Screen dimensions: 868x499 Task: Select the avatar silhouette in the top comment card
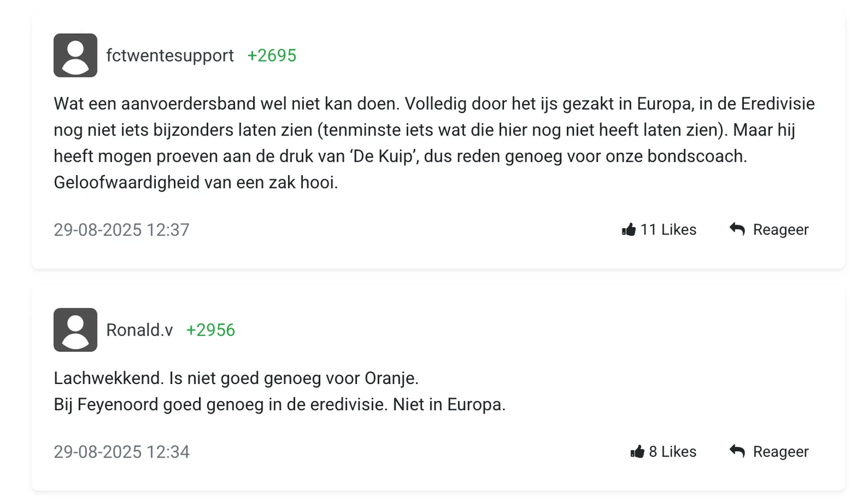(75, 55)
